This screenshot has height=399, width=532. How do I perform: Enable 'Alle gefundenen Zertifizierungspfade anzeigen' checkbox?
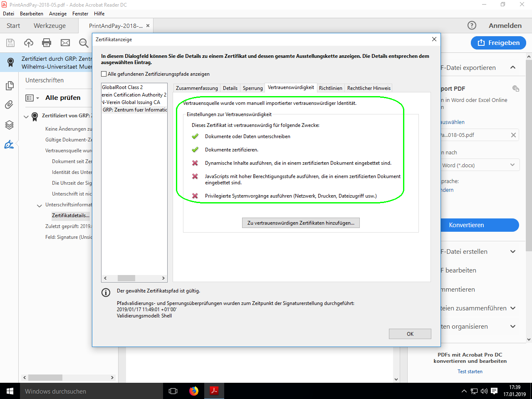click(x=104, y=74)
